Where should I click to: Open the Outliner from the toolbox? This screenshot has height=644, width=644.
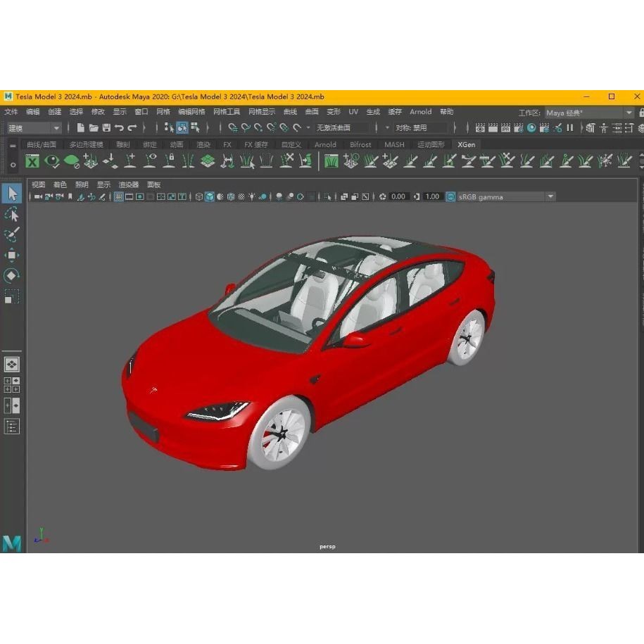click(12, 427)
